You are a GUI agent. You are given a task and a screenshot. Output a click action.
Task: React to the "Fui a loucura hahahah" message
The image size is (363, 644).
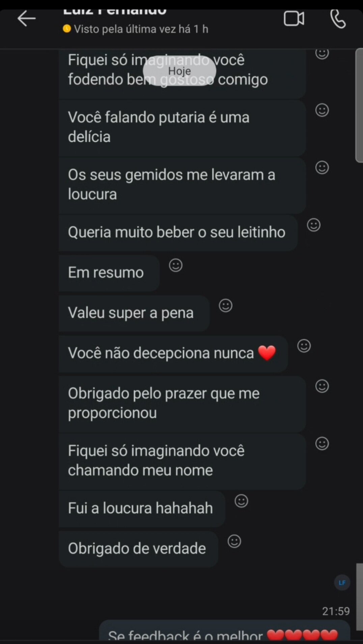pyautogui.click(x=242, y=501)
